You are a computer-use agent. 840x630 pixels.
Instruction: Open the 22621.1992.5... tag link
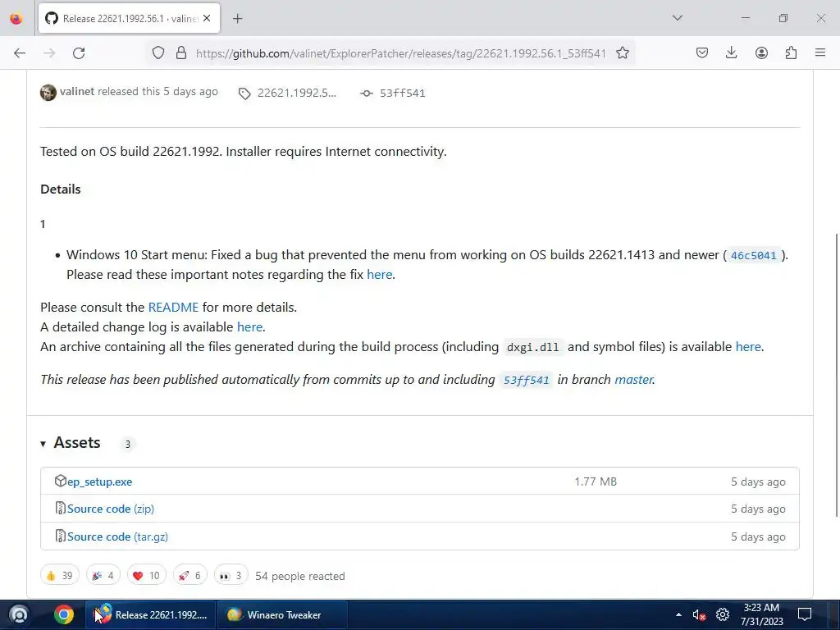tap(297, 94)
